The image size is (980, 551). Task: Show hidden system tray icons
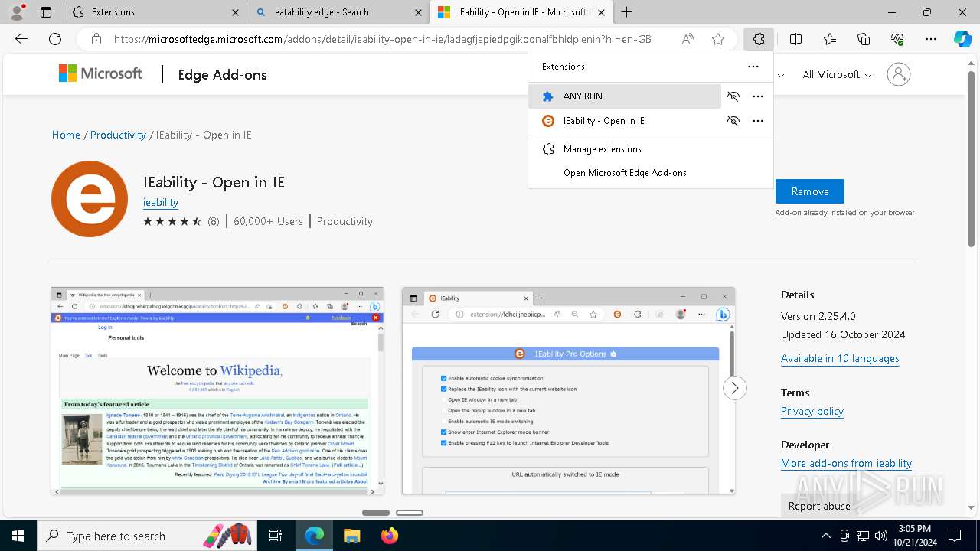click(x=825, y=536)
